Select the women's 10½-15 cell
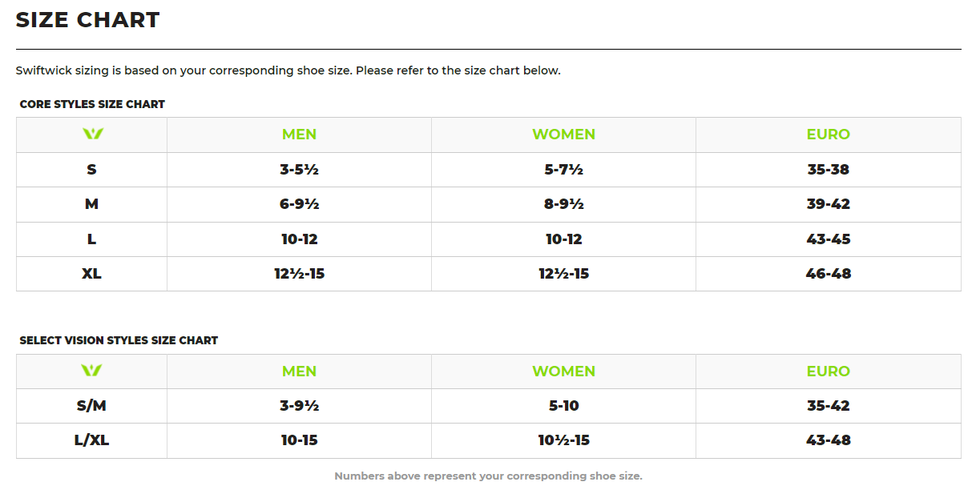This screenshot has width=980, height=498. point(563,440)
